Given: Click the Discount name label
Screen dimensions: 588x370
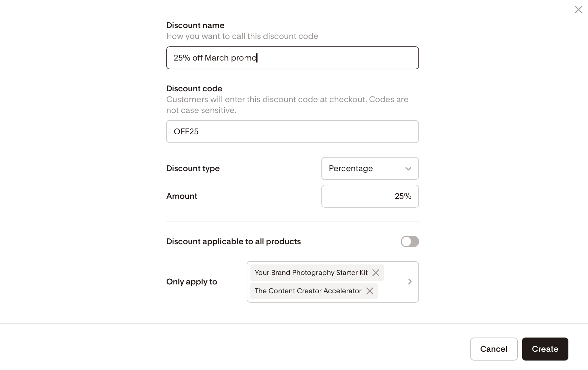Looking at the screenshot, I should click(195, 25).
